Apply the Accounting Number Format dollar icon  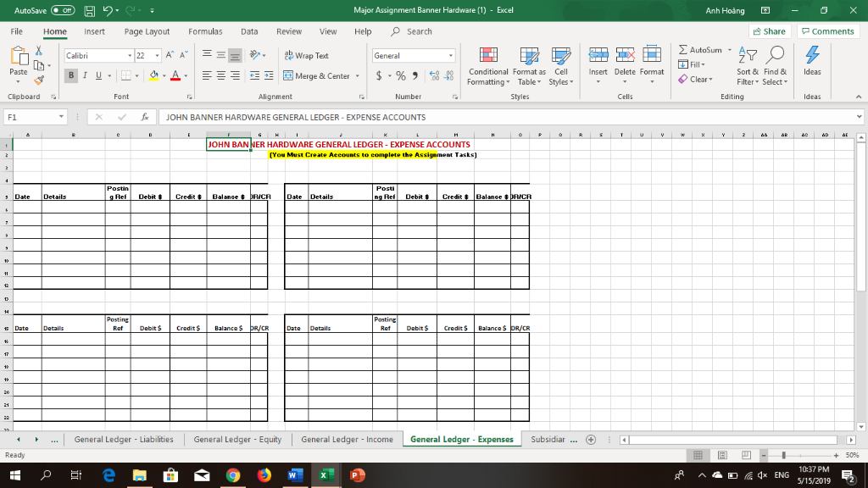tap(378, 75)
